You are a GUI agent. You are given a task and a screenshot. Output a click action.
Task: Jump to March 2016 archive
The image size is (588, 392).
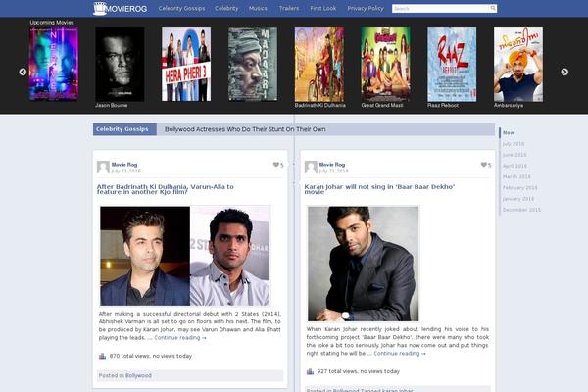516,176
